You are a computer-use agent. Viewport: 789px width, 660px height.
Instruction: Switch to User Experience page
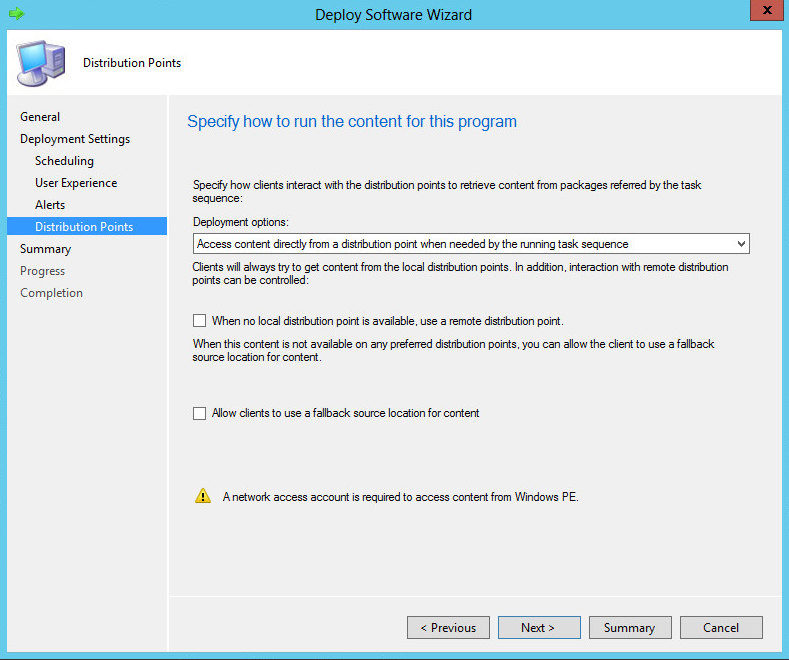point(76,183)
